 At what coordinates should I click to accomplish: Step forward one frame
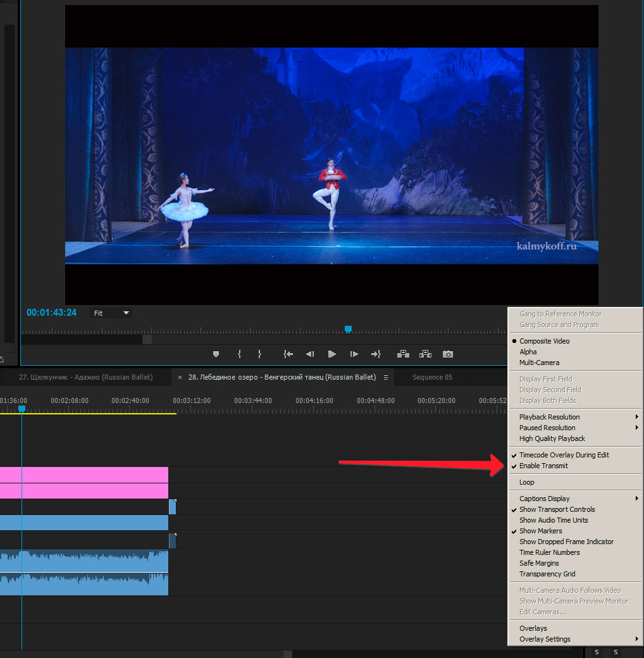(354, 354)
